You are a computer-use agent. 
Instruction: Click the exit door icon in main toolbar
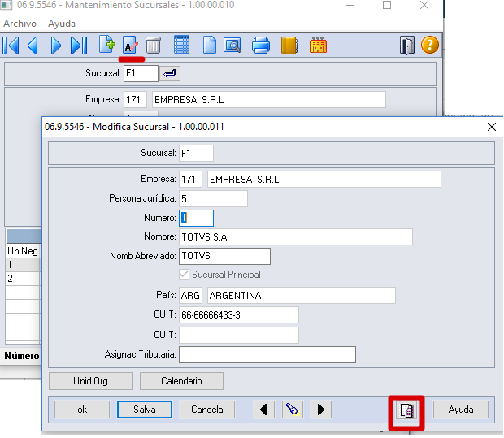click(407, 46)
